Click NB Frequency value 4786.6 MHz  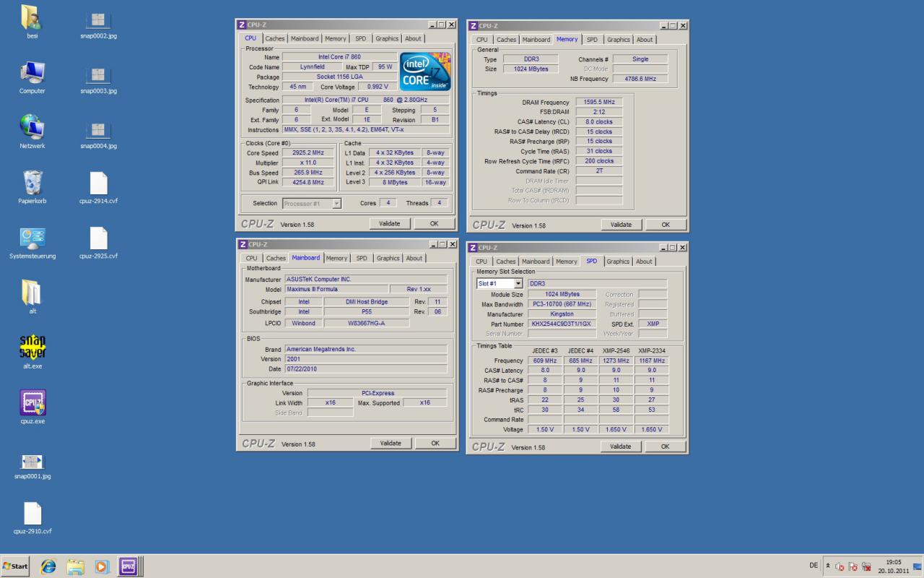click(640, 79)
